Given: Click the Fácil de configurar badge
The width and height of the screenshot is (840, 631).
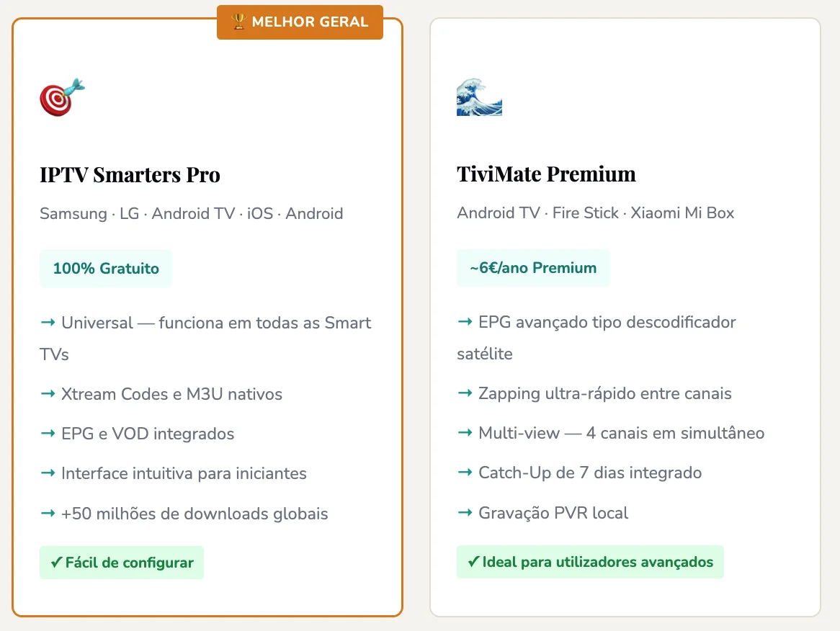Looking at the screenshot, I should [x=122, y=563].
